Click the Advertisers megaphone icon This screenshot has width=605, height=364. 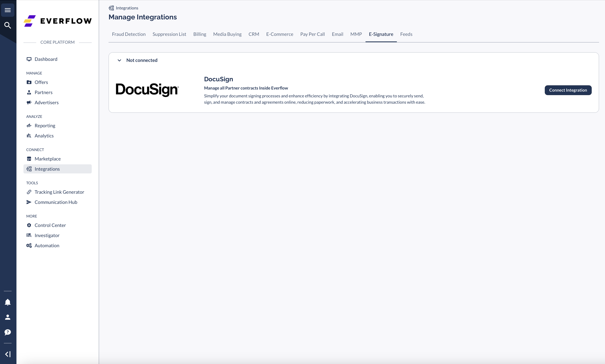(x=29, y=102)
